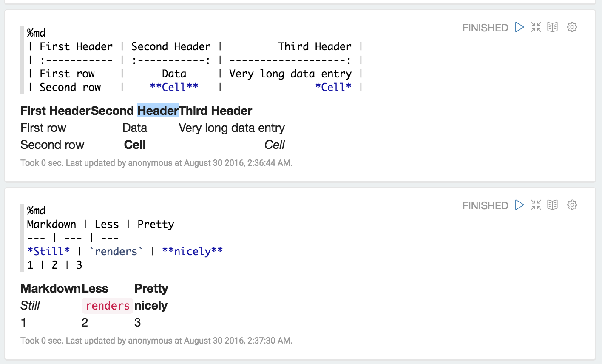Toggle output collapse on second paragraph
Screen dimensions: 602x364
[536, 205]
